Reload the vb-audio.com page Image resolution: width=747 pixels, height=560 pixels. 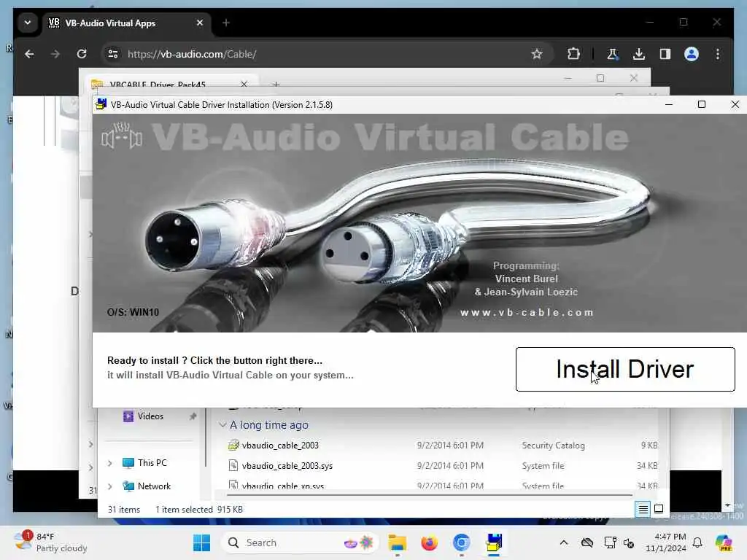(82, 54)
